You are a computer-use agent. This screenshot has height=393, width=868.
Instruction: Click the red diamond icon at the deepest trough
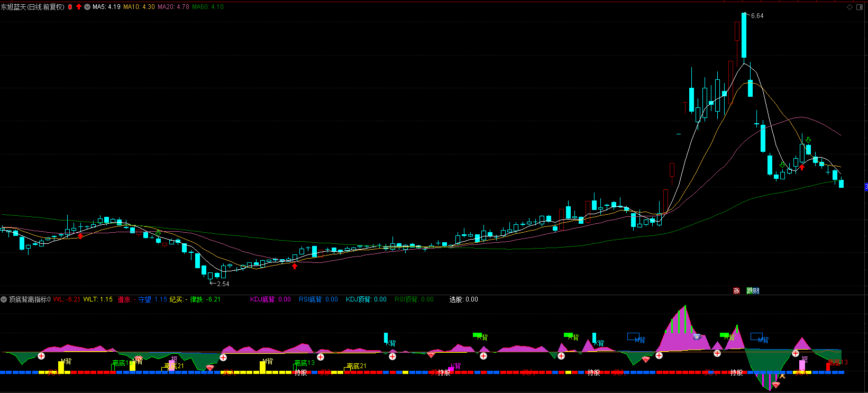click(775, 386)
